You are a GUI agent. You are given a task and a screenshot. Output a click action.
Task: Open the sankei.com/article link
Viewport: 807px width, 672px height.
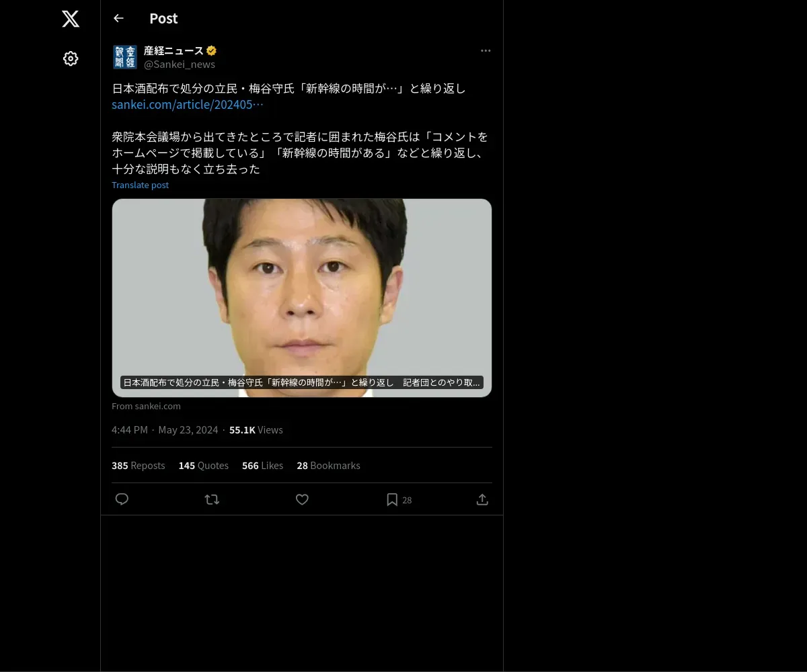[188, 105]
